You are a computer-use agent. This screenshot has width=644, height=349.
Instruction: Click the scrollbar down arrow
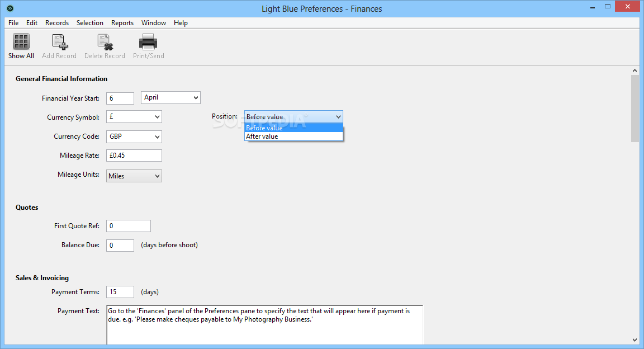(634, 340)
